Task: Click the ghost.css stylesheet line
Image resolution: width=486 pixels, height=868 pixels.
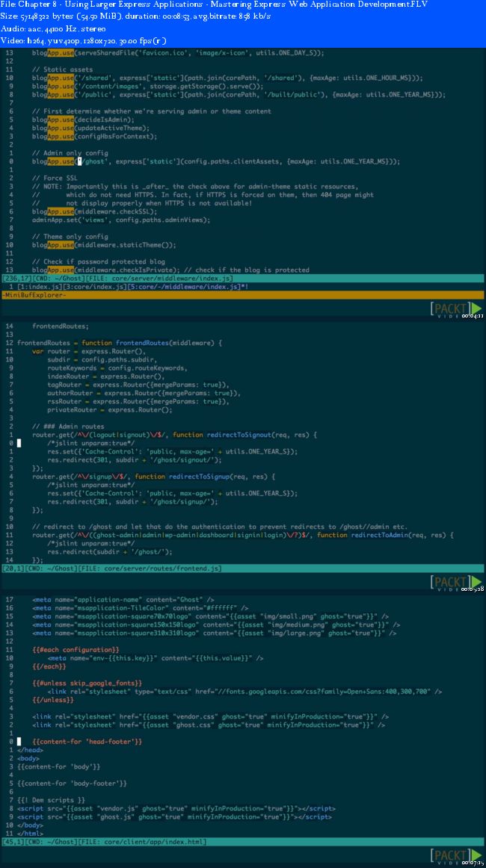Action: click(209, 725)
